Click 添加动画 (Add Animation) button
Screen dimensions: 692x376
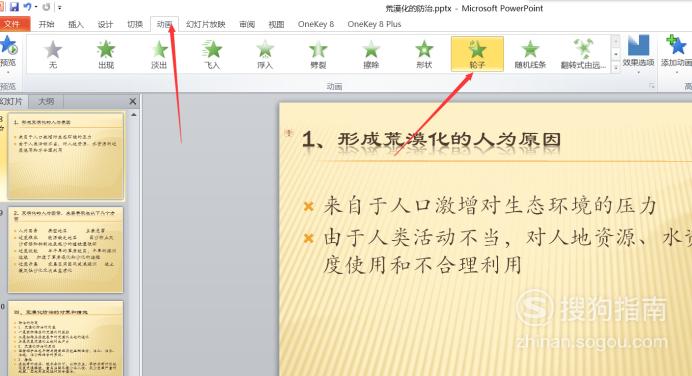click(x=676, y=54)
